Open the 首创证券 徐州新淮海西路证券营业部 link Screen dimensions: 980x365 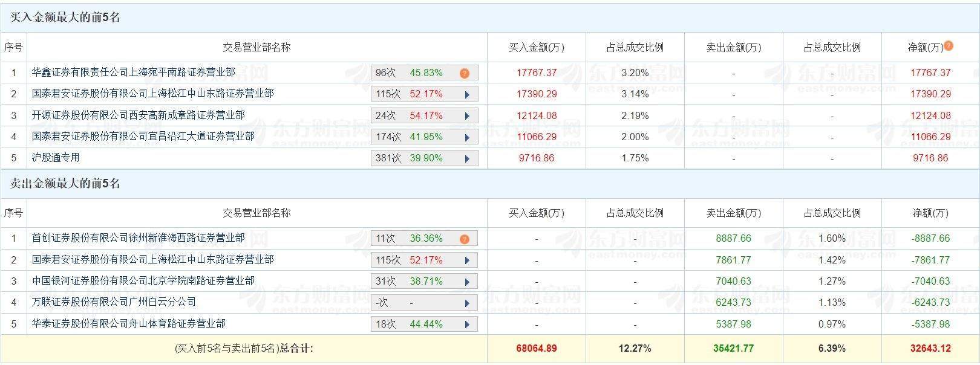(138, 238)
